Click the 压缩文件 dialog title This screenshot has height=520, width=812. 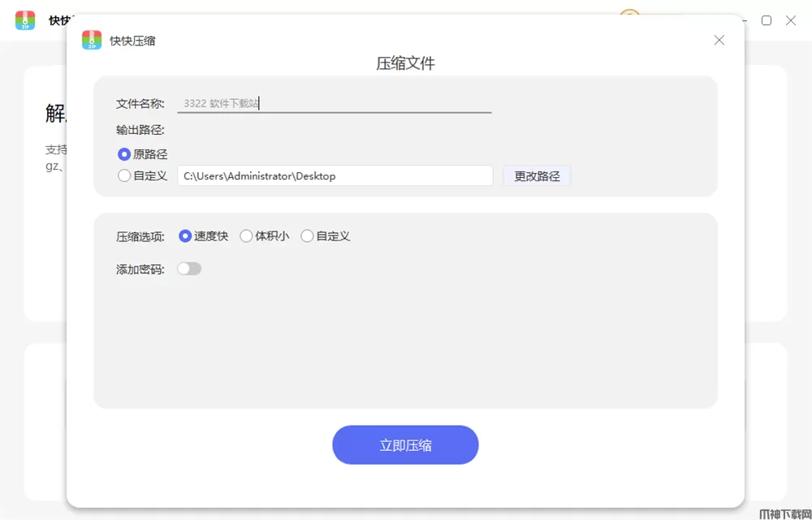405,63
